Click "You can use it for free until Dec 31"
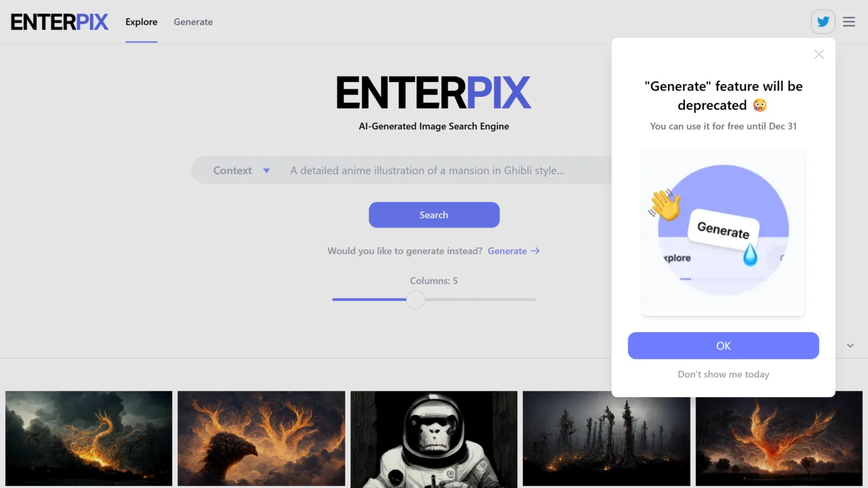868x488 pixels. (x=724, y=126)
